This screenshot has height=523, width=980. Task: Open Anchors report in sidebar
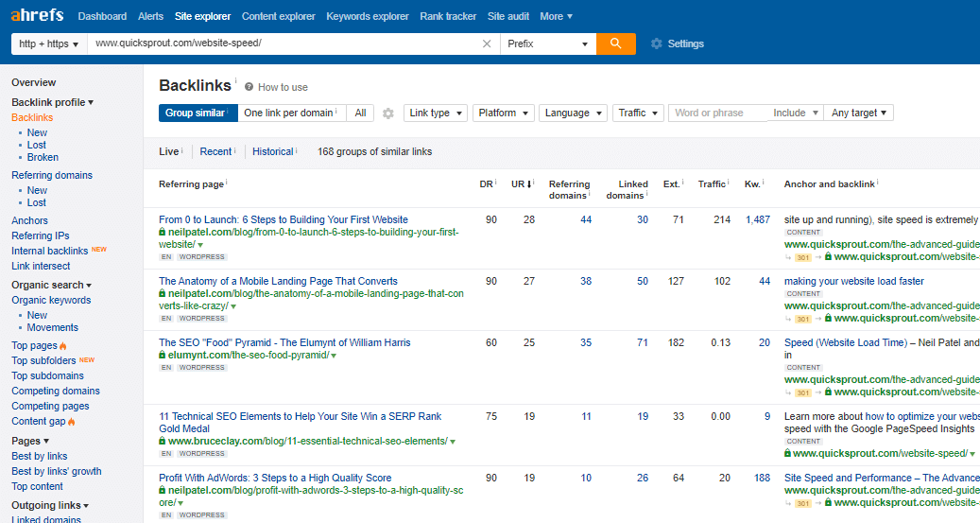coord(29,220)
